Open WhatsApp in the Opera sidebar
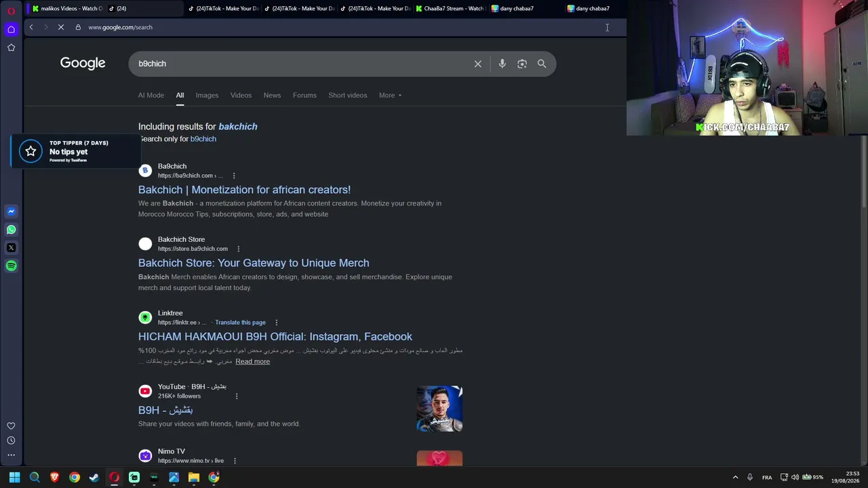This screenshot has width=868, height=488. (11, 230)
